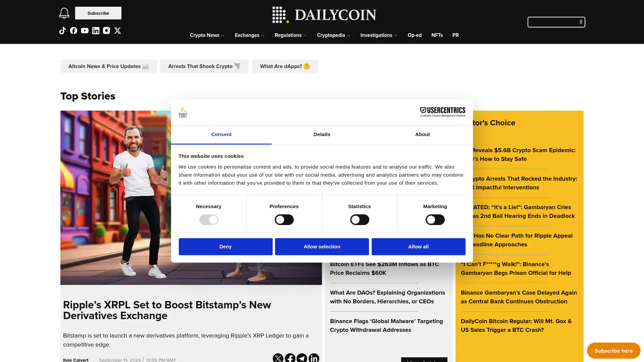This screenshot has height=362, width=644.
Task: Turn on the Marketing cookie toggle
Action: point(435,220)
